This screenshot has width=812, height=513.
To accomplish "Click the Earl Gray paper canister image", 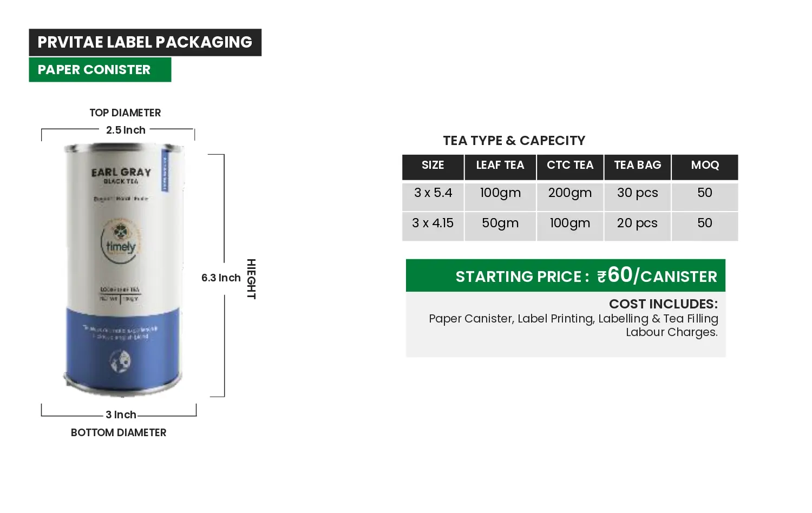I will point(123,269).
